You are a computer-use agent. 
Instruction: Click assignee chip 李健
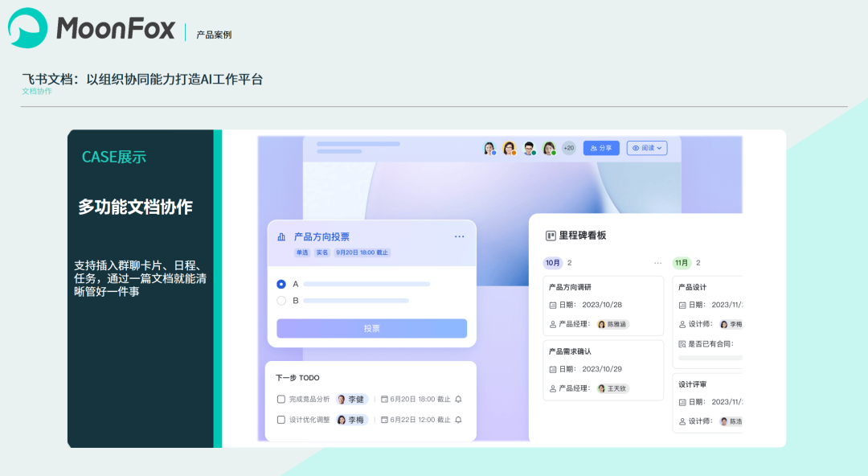point(351,399)
